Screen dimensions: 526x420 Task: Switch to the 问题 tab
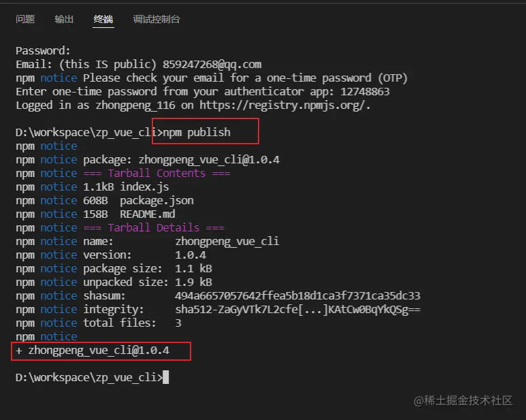(x=25, y=19)
